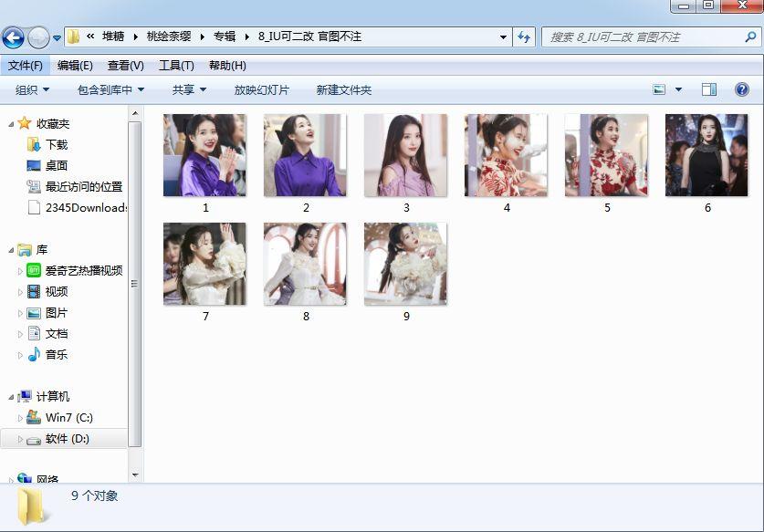764x532 pixels.
Task: Create a folder with 新建文件夹
Action: [x=343, y=89]
